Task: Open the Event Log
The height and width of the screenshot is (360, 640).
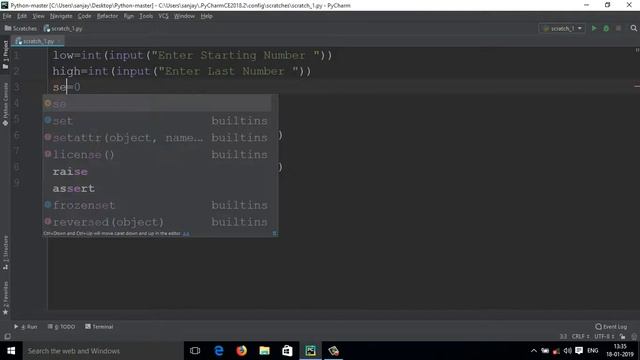Action: pyautogui.click(x=611, y=327)
